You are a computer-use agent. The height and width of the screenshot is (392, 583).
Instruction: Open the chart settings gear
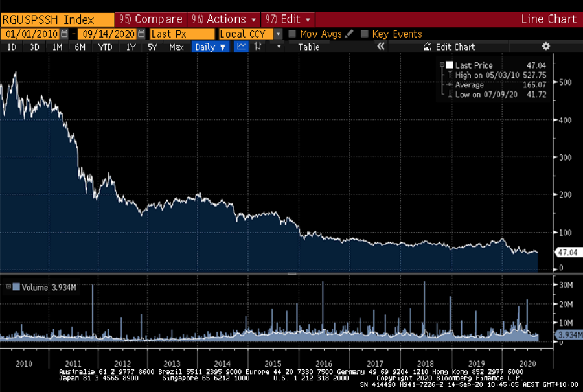pyautogui.click(x=545, y=47)
